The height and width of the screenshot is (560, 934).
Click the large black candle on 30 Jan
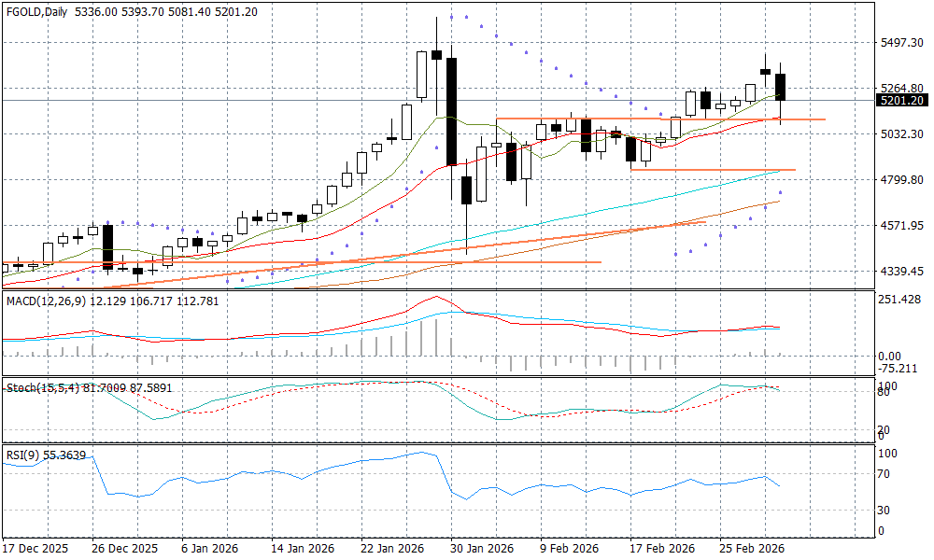(x=452, y=110)
